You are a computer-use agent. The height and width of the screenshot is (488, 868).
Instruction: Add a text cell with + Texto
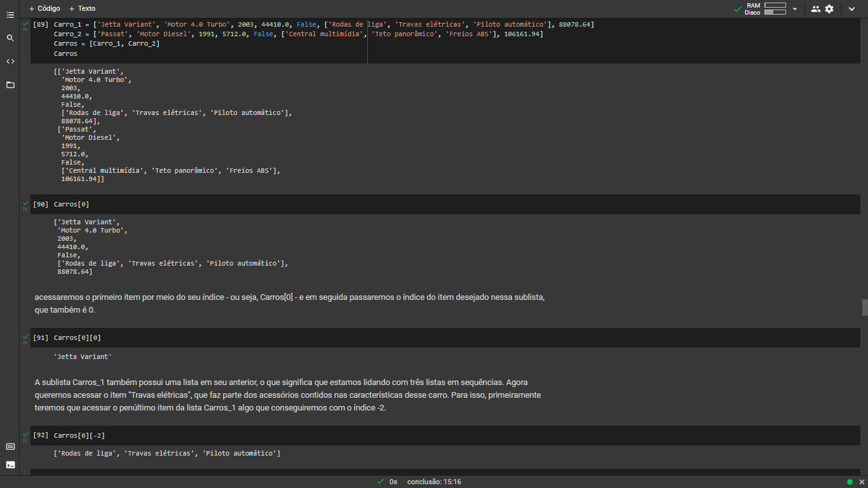coord(82,9)
